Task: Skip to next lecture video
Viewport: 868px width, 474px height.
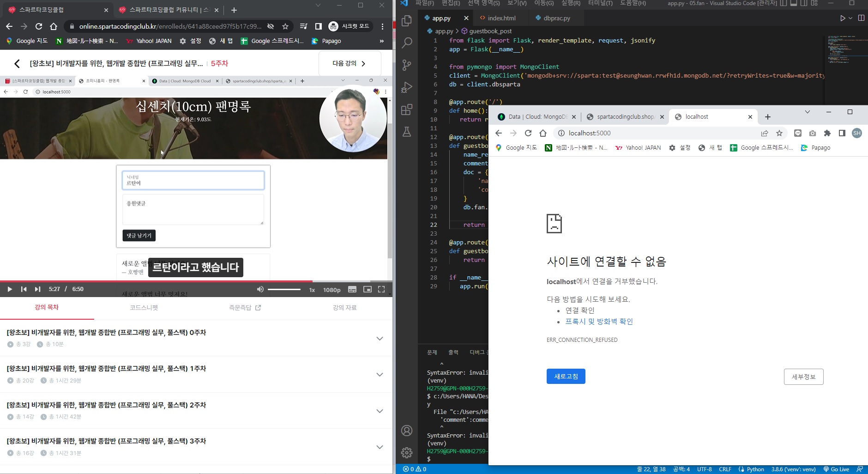Action: (37, 289)
